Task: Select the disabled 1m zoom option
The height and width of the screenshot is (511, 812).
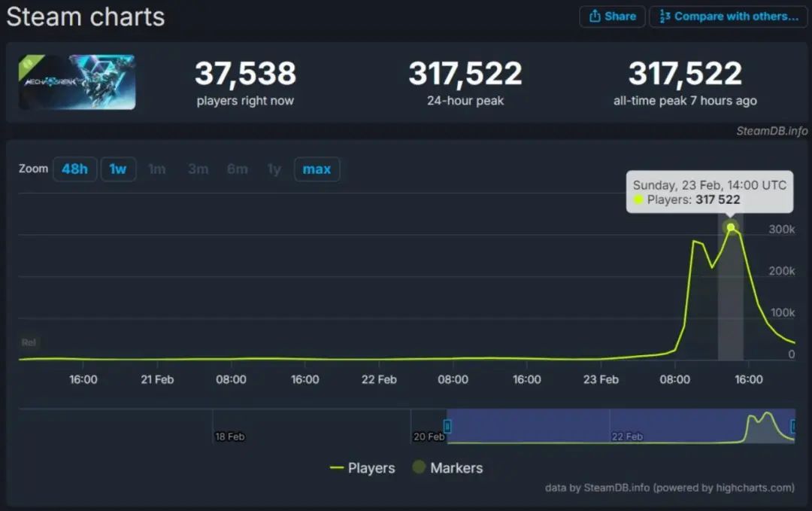Action: click(x=157, y=169)
